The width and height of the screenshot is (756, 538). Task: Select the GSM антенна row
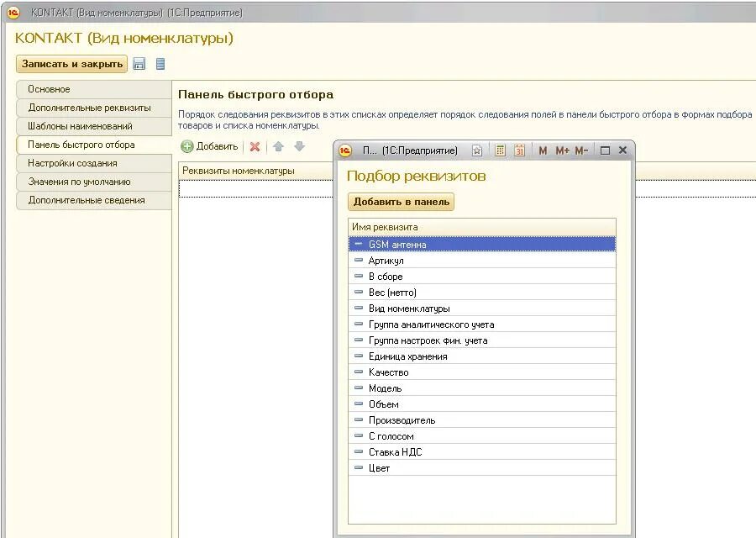[x=481, y=244]
